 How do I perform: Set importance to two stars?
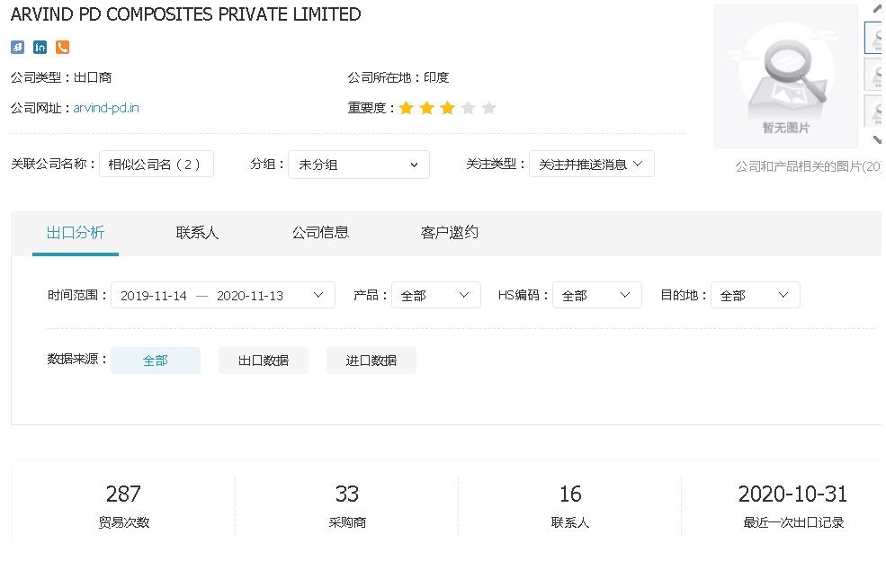pyautogui.click(x=427, y=108)
